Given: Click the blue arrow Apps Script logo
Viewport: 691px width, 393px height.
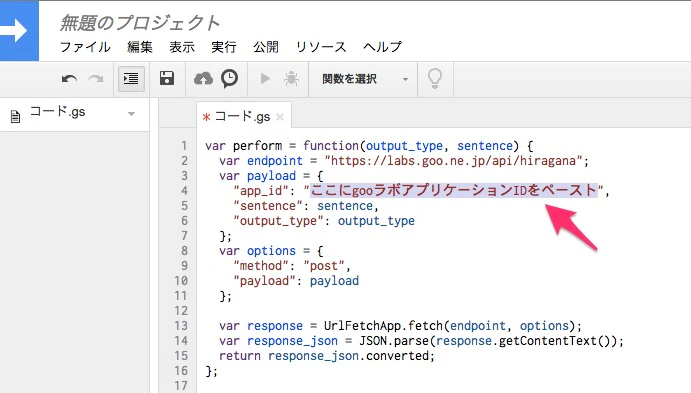Looking at the screenshot, I should (19, 31).
